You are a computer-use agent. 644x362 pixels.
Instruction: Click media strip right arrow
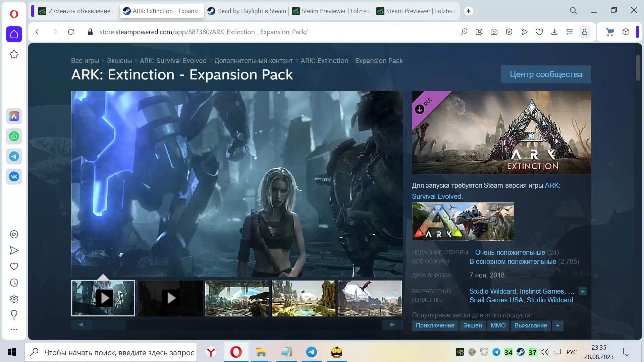point(392,324)
